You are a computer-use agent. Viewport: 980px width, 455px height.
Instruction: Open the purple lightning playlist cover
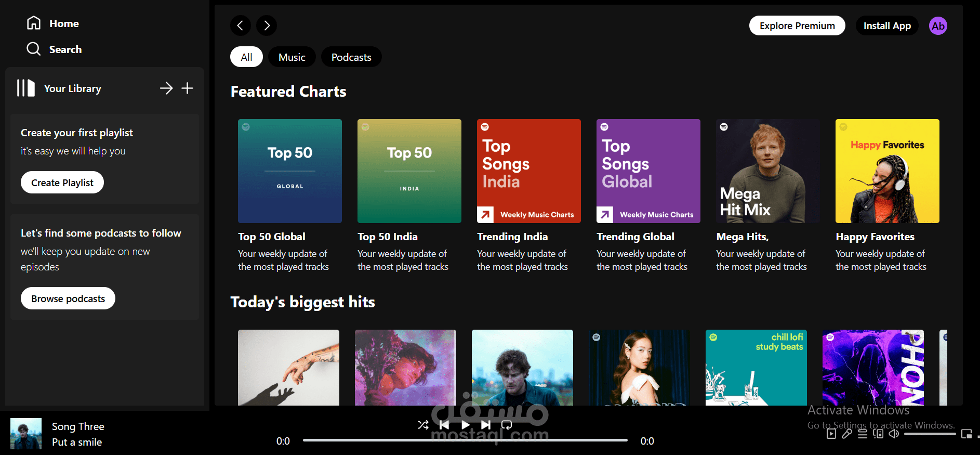pyautogui.click(x=873, y=368)
